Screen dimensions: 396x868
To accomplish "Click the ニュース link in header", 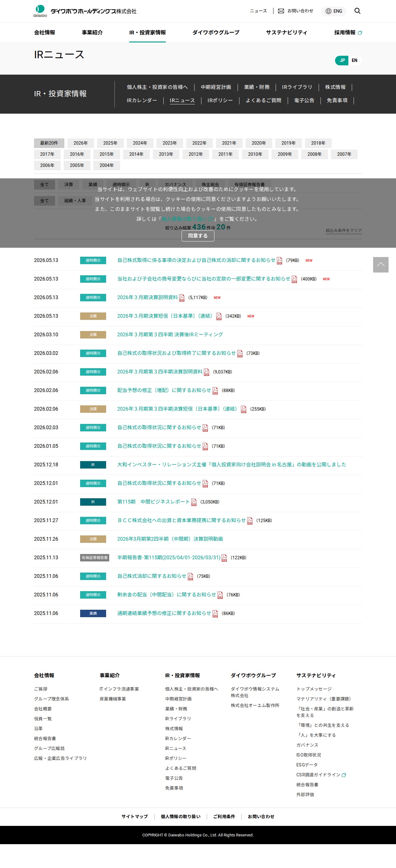I will [258, 11].
